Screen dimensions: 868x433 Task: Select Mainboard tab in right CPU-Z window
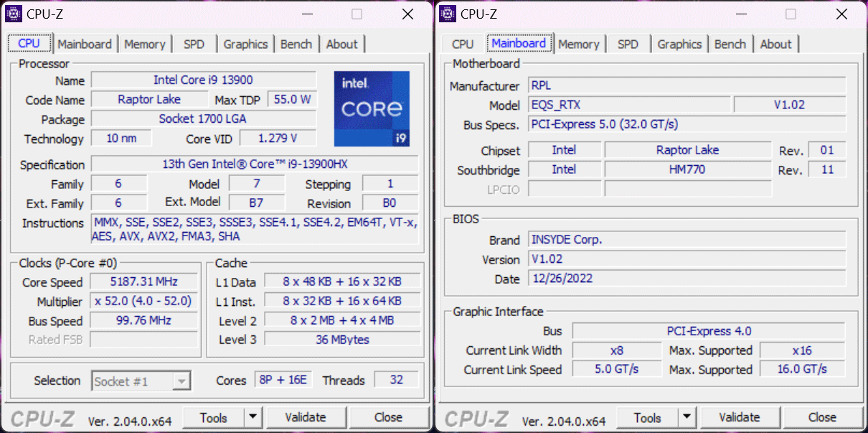point(519,43)
